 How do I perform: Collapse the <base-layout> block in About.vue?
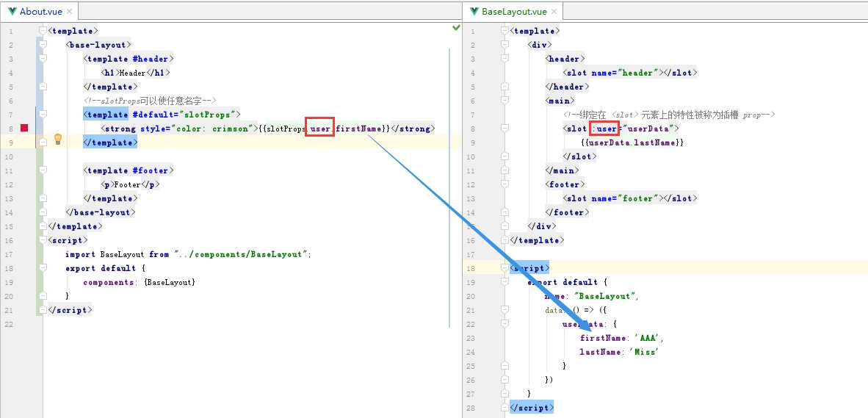[43, 45]
